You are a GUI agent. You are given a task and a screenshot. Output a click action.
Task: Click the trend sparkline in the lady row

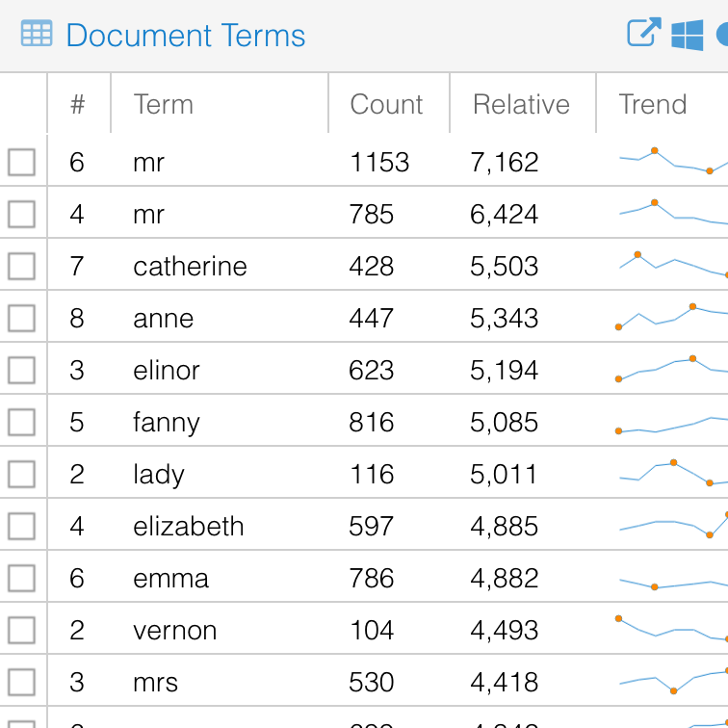click(x=672, y=473)
